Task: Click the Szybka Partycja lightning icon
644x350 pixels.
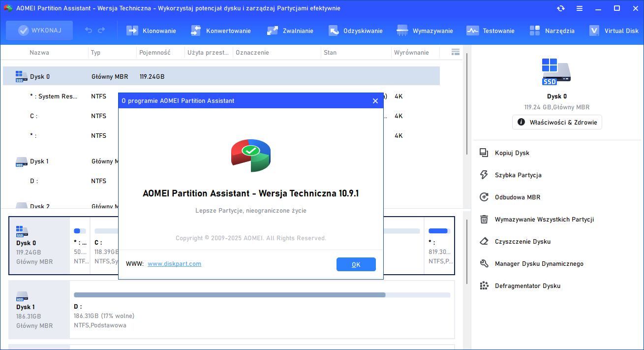Action: [x=484, y=175]
